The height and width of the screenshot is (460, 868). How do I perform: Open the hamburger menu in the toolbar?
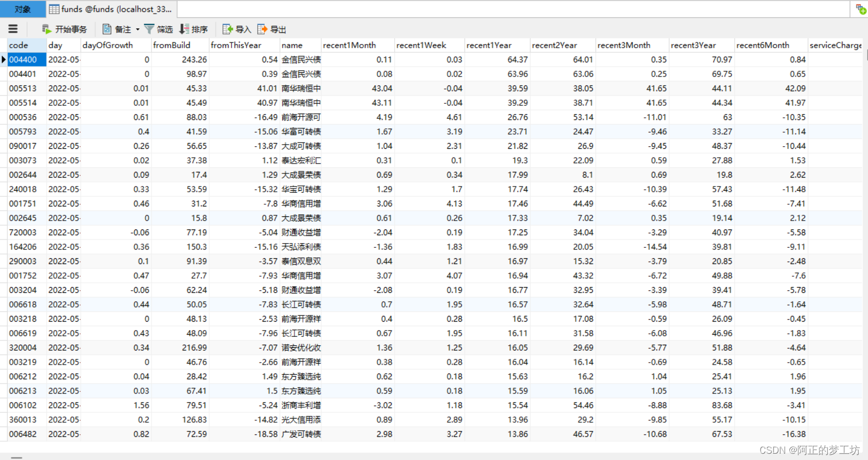(13, 29)
